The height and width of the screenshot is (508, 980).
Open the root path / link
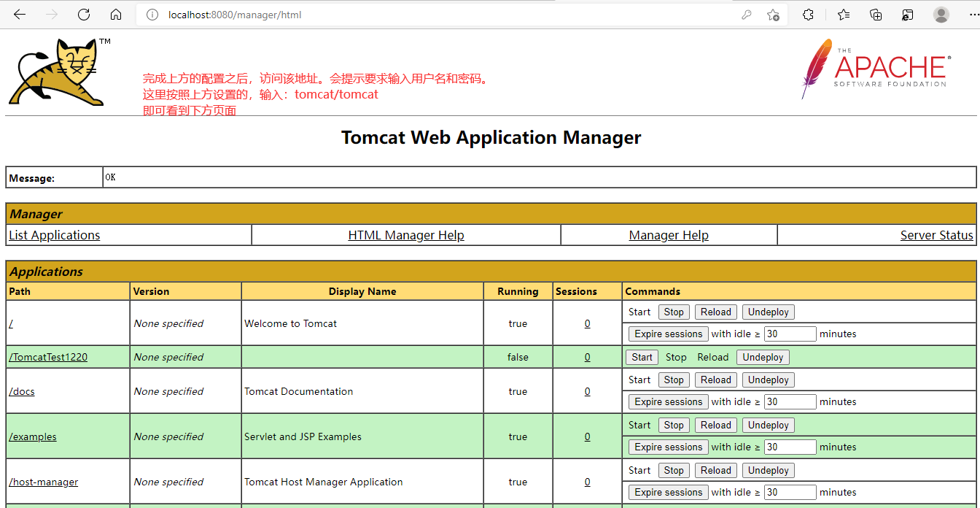tap(11, 323)
